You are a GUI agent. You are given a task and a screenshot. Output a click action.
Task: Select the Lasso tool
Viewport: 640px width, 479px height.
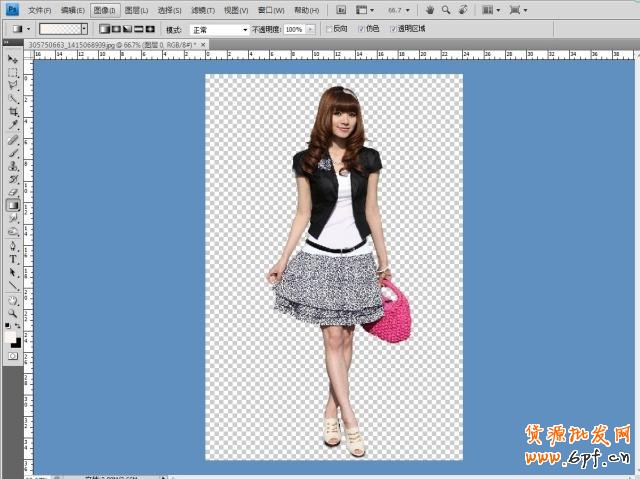[13, 86]
